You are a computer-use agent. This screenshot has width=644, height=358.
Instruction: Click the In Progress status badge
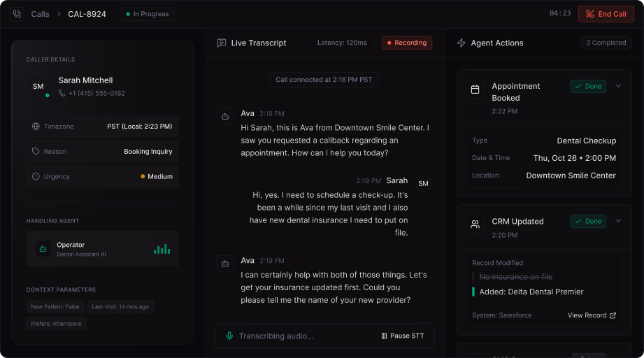pyautogui.click(x=148, y=14)
